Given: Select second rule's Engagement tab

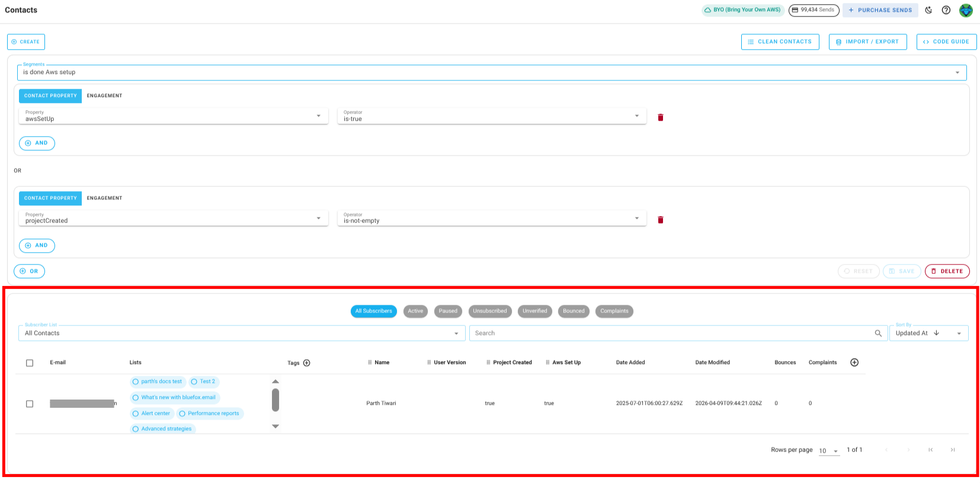Looking at the screenshot, I should [x=104, y=198].
